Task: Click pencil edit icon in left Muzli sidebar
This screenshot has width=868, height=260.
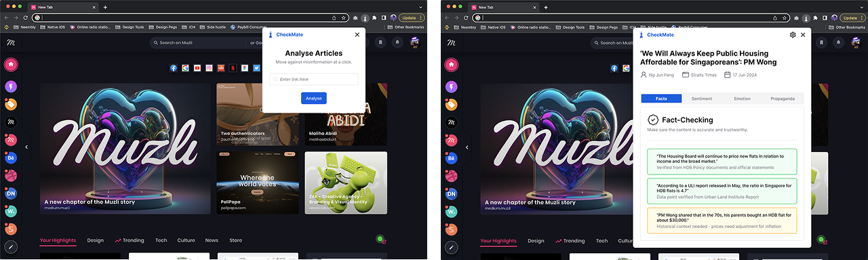Action: tap(12, 247)
